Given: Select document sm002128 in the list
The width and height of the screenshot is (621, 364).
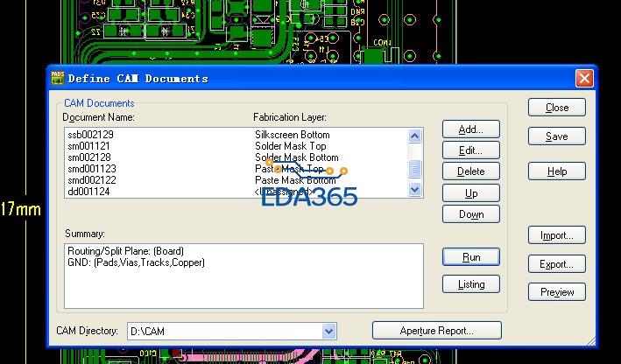Looking at the screenshot, I should point(89,157).
